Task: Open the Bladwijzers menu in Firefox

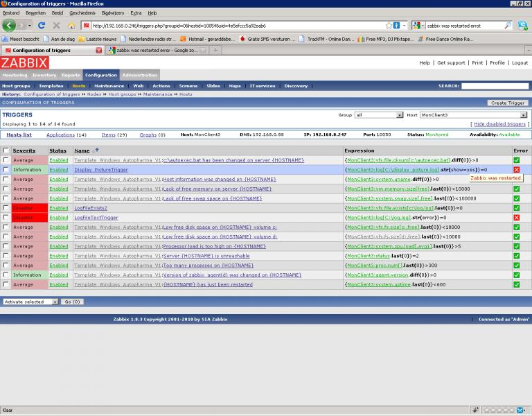Action: 112,12
